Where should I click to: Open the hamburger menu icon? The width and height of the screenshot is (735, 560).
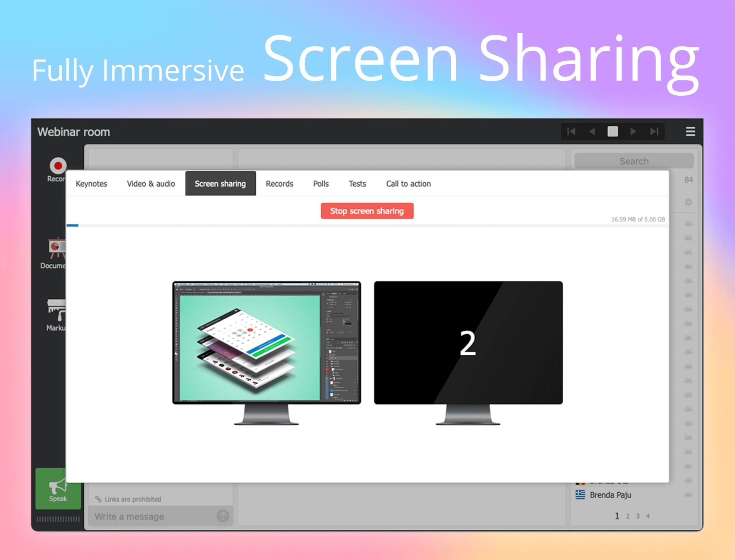coord(691,131)
